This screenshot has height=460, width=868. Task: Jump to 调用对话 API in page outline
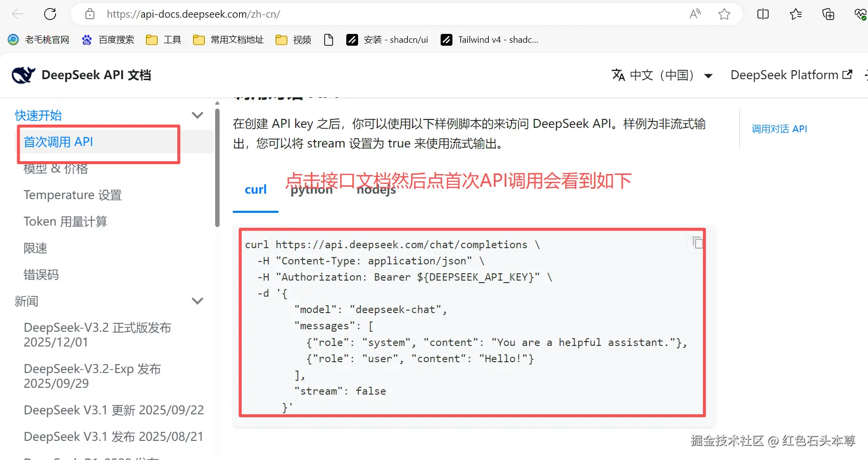click(780, 129)
